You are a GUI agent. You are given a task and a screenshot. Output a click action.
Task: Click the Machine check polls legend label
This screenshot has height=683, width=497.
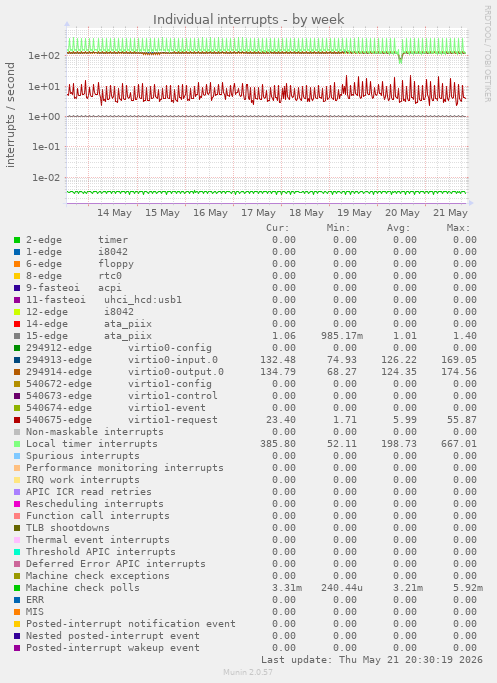pyautogui.click(x=83, y=588)
